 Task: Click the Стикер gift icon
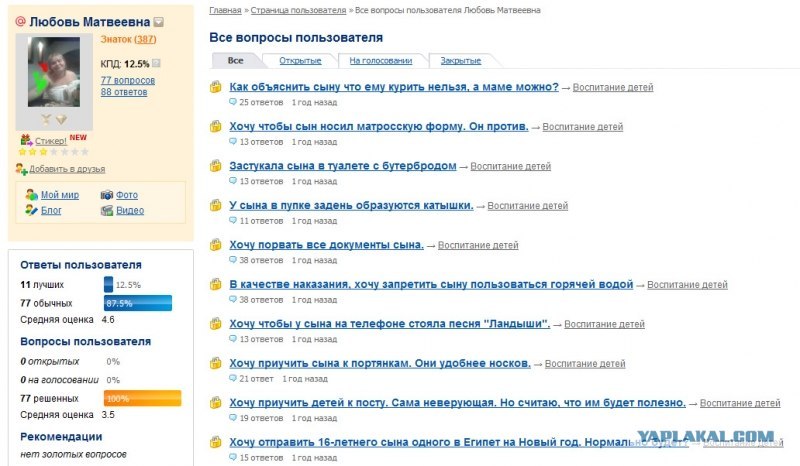pos(27,140)
